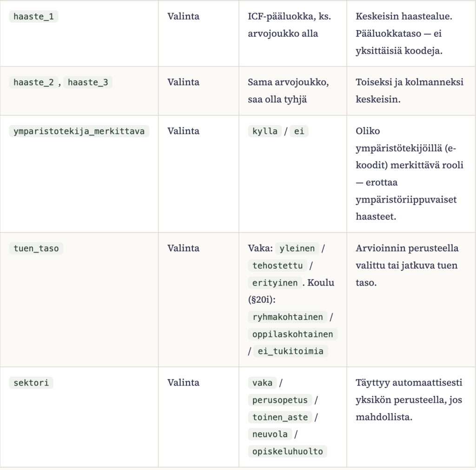Select the ryhmakohtainen code value

[287, 317]
